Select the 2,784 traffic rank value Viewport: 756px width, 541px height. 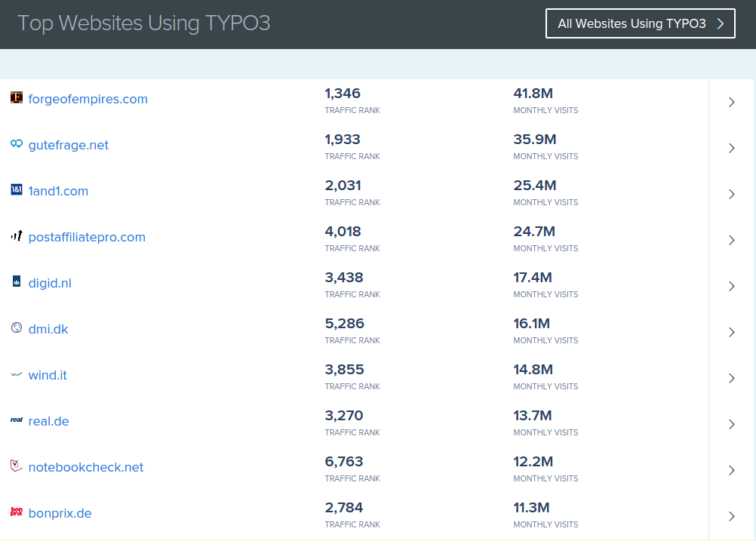(344, 509)
